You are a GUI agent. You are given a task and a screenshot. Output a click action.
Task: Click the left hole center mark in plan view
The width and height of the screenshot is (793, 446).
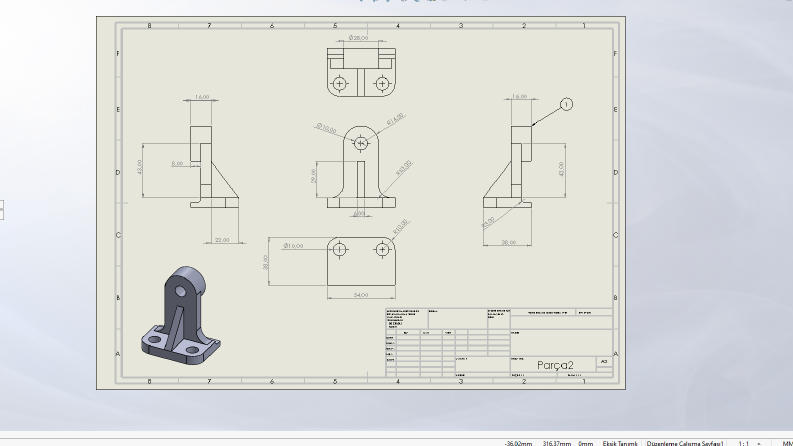coord(339,249)
